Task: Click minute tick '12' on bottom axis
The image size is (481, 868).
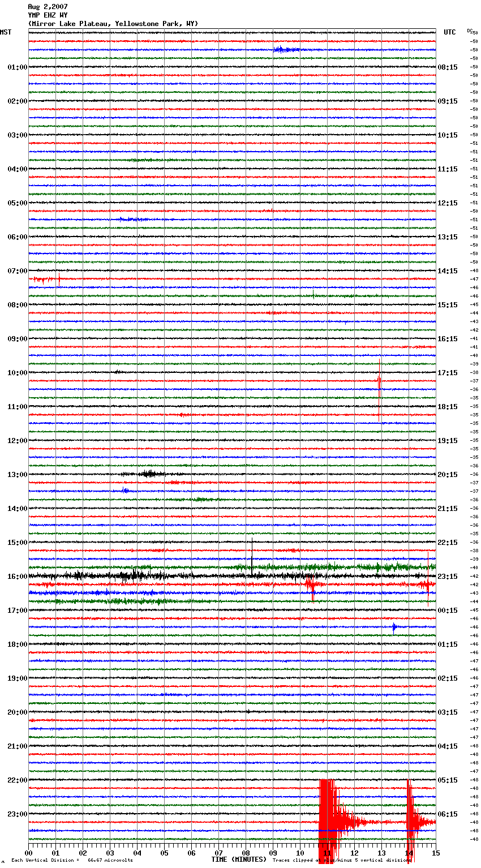Action: (354, 853)
